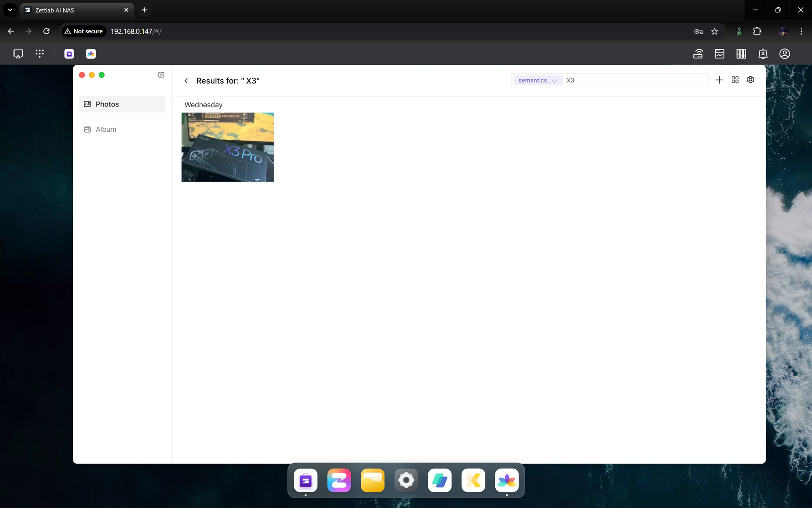This screenshot has width=812, height=508.
Task: Open browser tab search dropdown arrow
Action: [10, 10]
